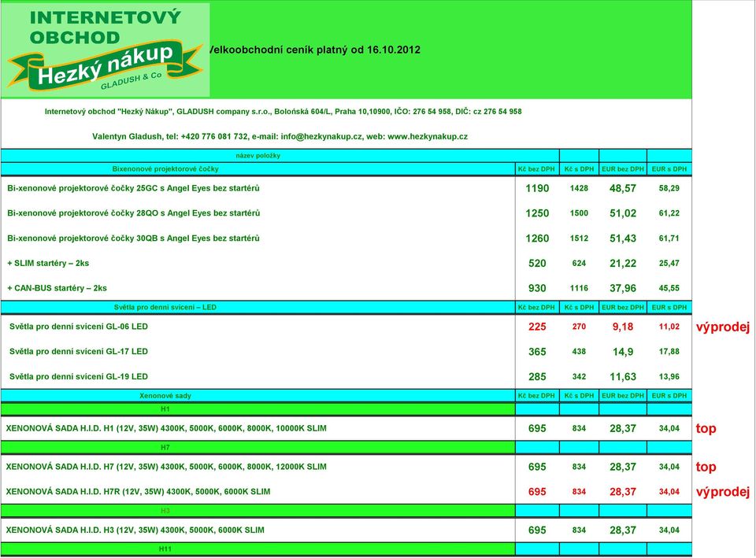The width and height of the screenshot is (756, 558).
Task: Click the 37,96 EUR CAN-BUS price
Action: coord(623,289)
